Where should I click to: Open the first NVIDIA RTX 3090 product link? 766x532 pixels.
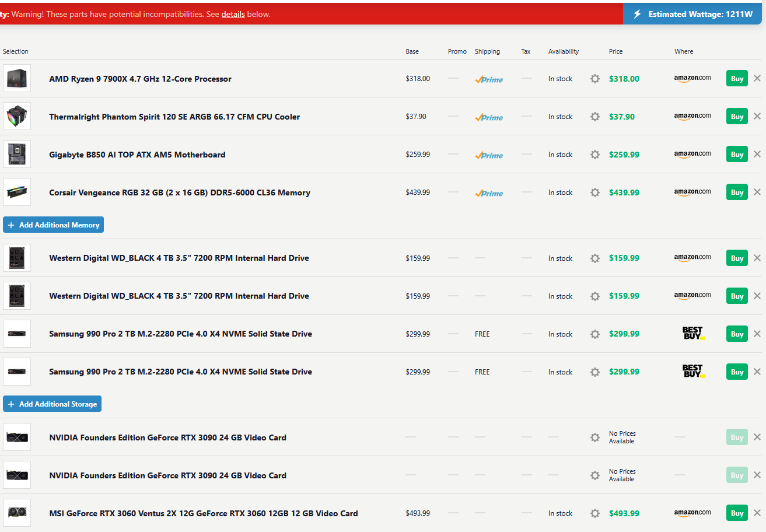tap(167, 437)
